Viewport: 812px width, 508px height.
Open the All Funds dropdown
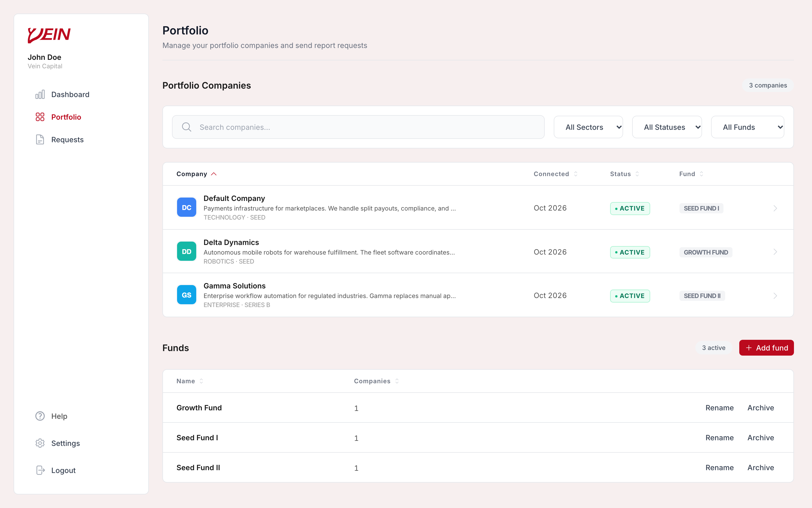click(x=747, y=127)
